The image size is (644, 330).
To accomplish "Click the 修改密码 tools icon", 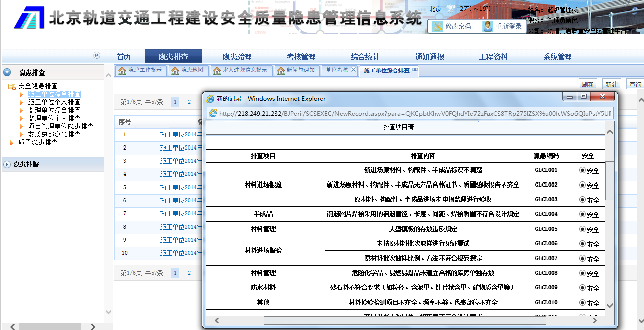I will pos(437,26).
